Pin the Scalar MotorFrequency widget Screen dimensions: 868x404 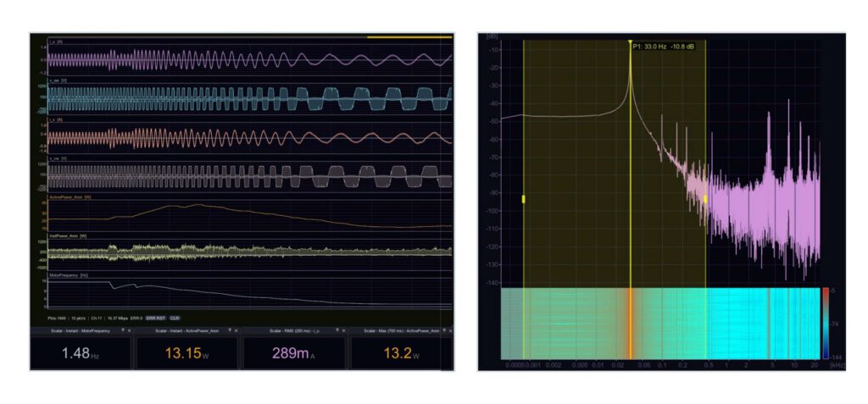123,330
